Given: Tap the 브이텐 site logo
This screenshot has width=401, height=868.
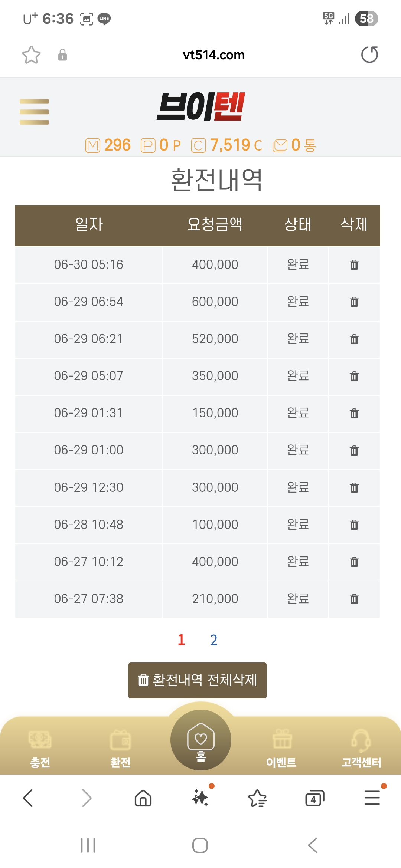Looking at the screenshot, I should pyautogui.click(x=200, y=107).
